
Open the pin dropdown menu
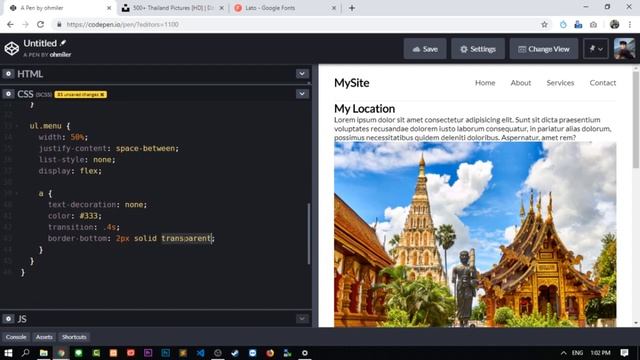(x=596, y=49)
